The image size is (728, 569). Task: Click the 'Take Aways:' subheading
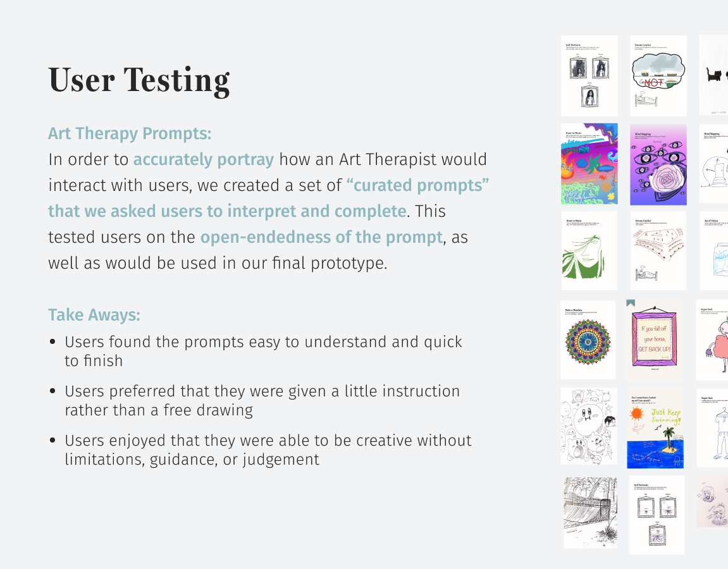pos(94,315)
